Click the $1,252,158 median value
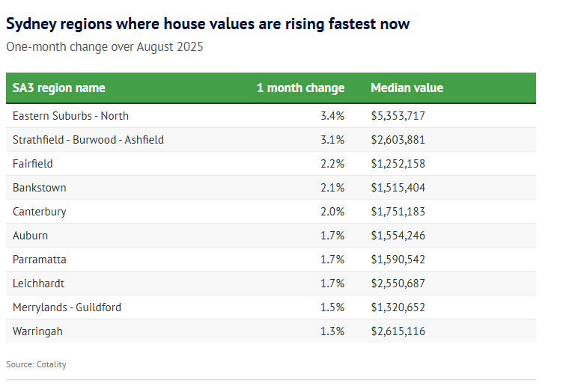 398,164
